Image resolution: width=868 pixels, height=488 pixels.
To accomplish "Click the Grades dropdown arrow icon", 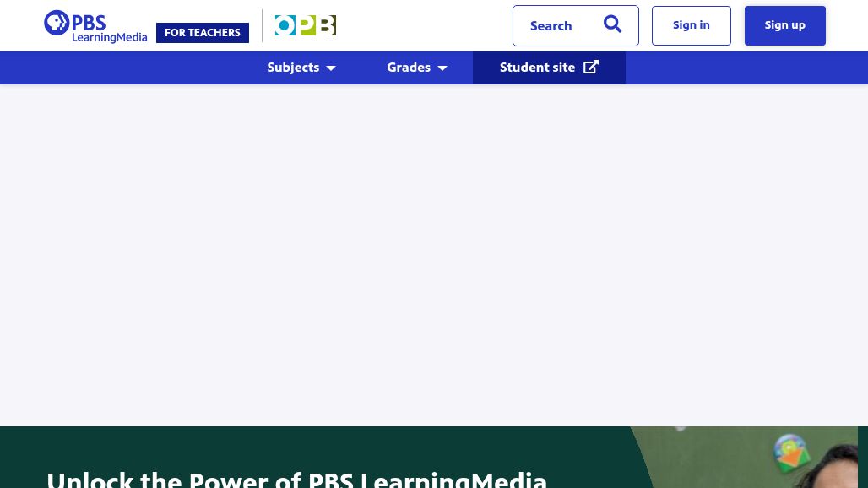I will 442,68.
